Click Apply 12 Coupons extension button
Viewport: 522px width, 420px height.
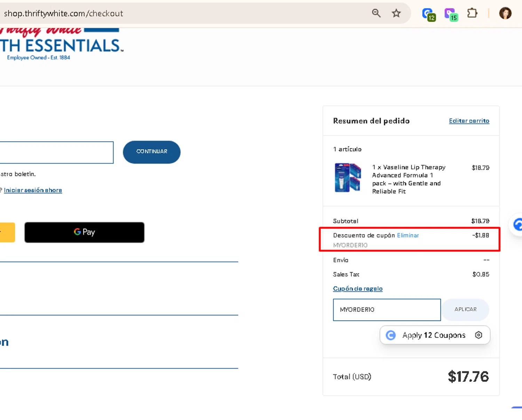(x=435, y=335)
